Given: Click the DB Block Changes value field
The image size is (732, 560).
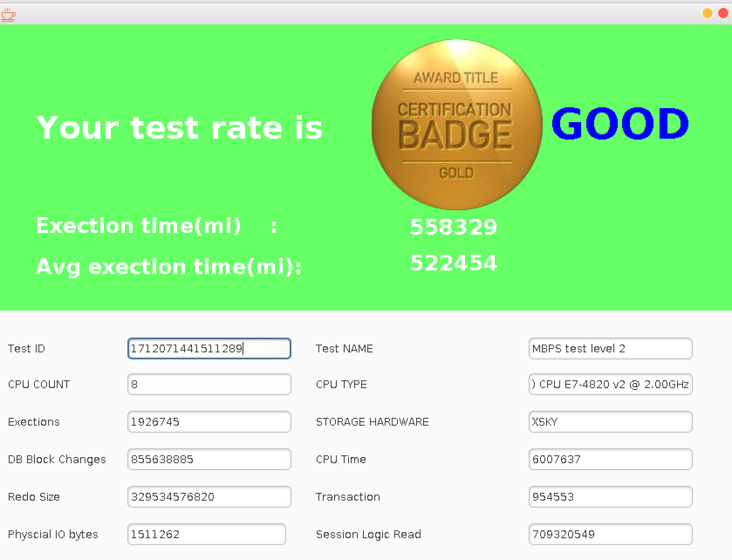Looking at the screenshot, I should tap(209, 459).
